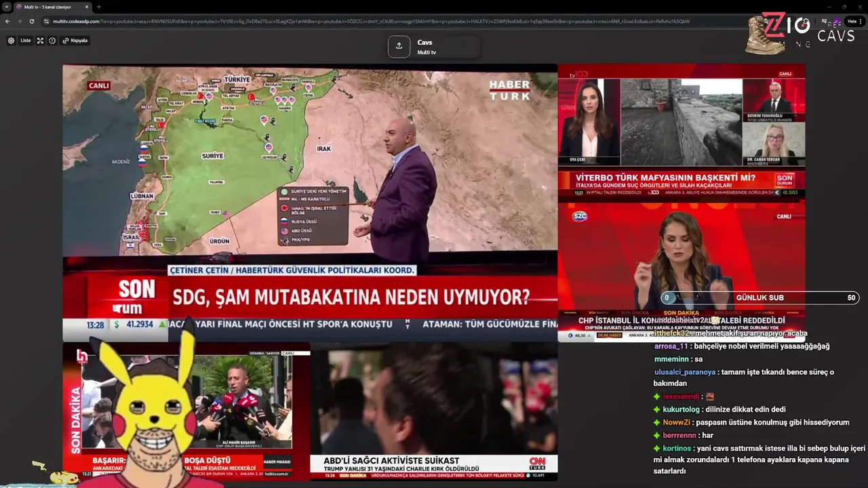This screenshot has height=488, width=868.
Task: Open the info/help circle icon
Action: point(52,41)
